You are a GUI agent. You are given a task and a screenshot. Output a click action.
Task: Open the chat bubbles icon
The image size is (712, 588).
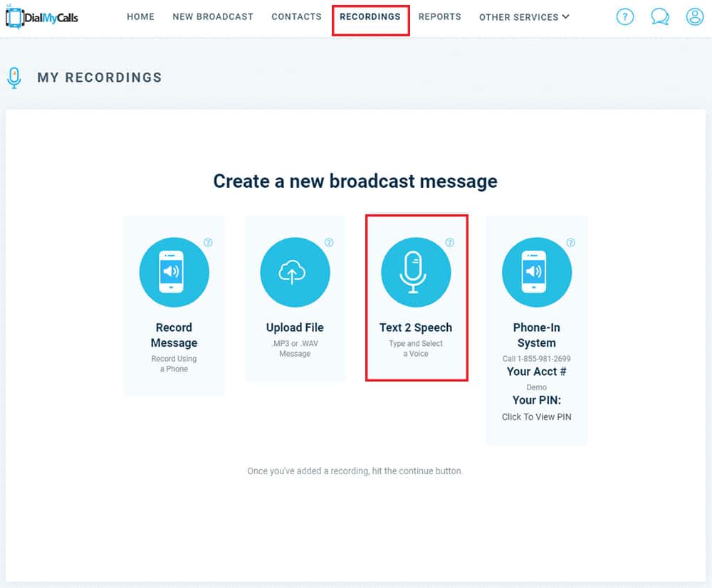pos(660,17)
